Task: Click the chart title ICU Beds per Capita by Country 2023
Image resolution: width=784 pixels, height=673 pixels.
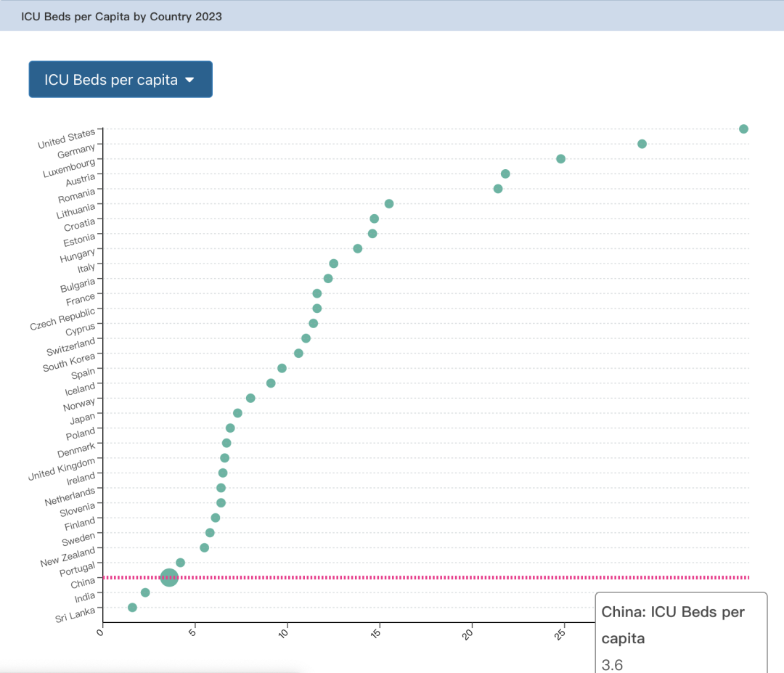Action: click(121, 17)
